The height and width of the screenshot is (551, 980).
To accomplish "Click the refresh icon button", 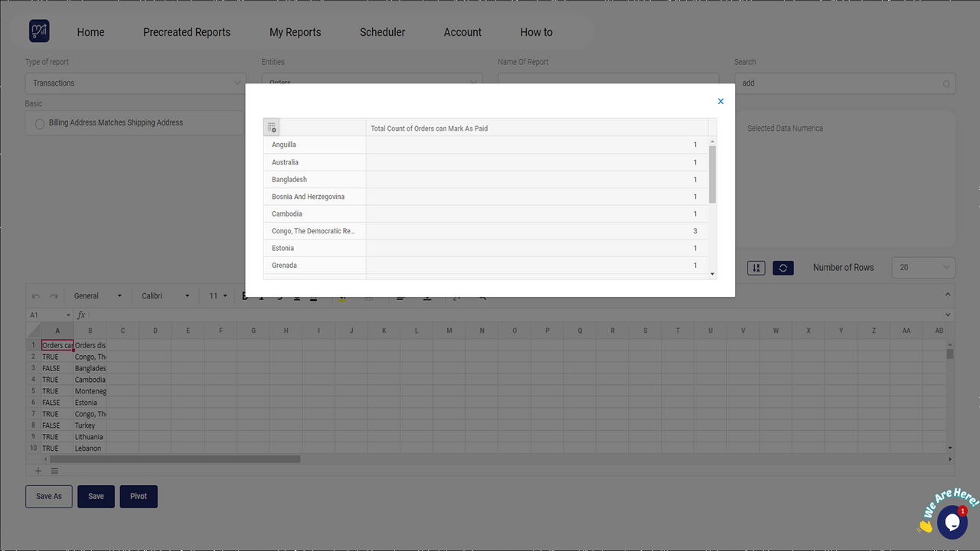I will pyautogui.click(x=782, y=268).
